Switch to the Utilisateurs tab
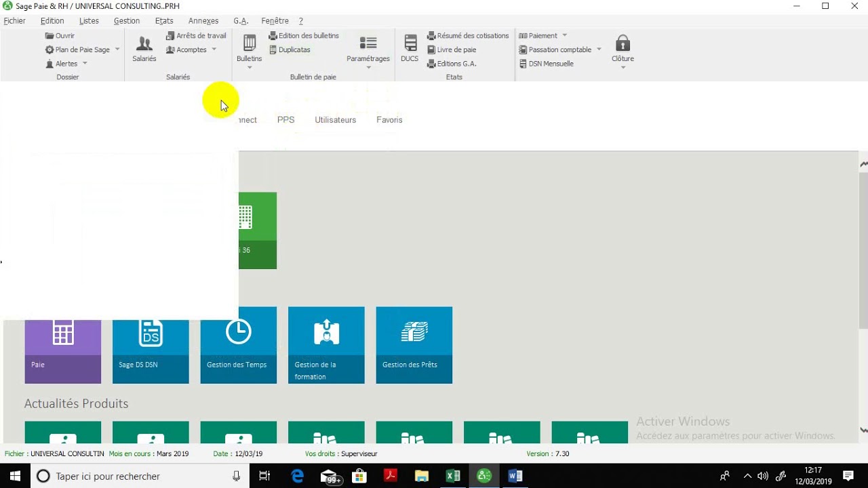The image size is (868, 488). 335,120
